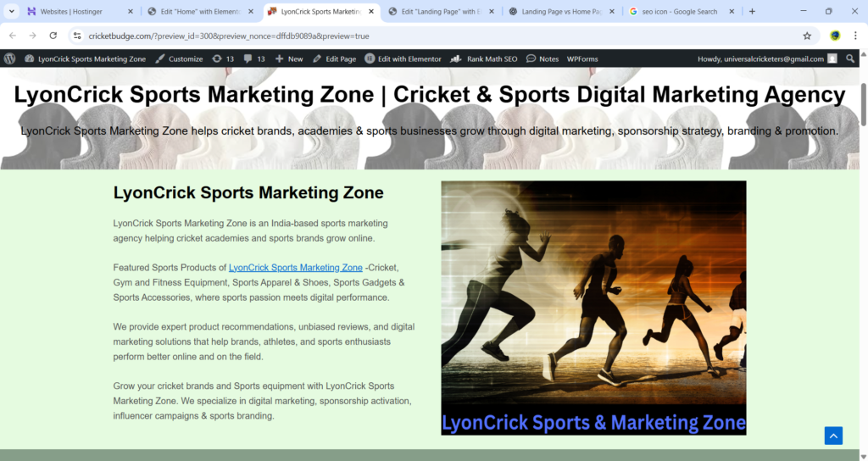The height and width of the screenshot is (461, 868).
Task: Expand the tab search dropdown arrow
Action: (x=12, y=11)
